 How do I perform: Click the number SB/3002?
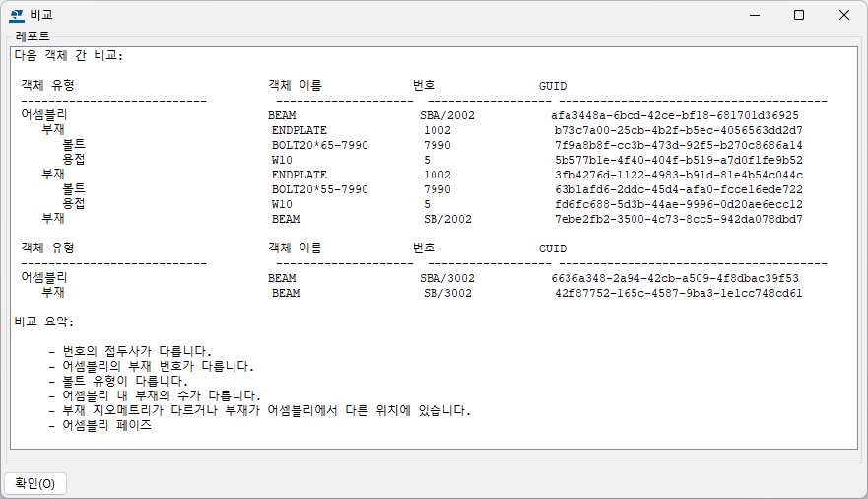448,293
